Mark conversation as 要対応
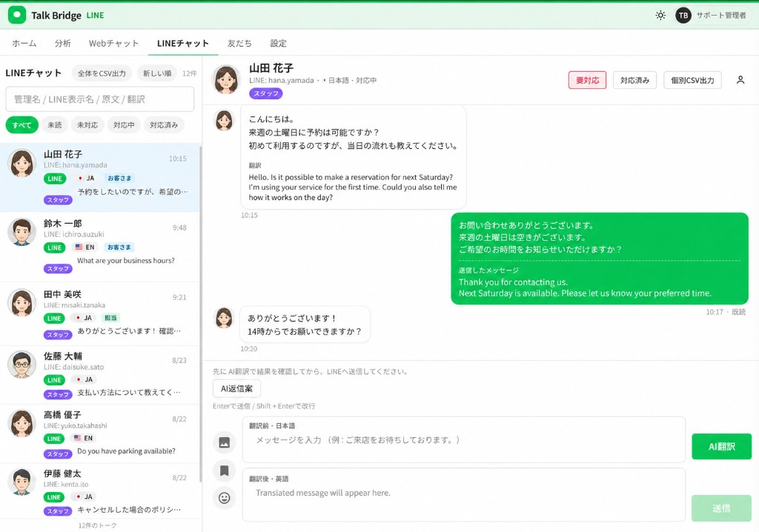Viewport: 759px width, 532px height. 587,80
